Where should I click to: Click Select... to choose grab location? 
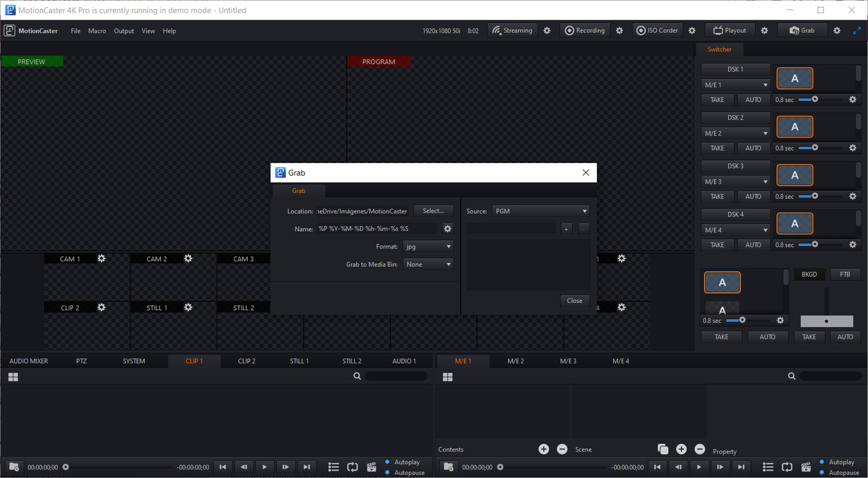433,211
